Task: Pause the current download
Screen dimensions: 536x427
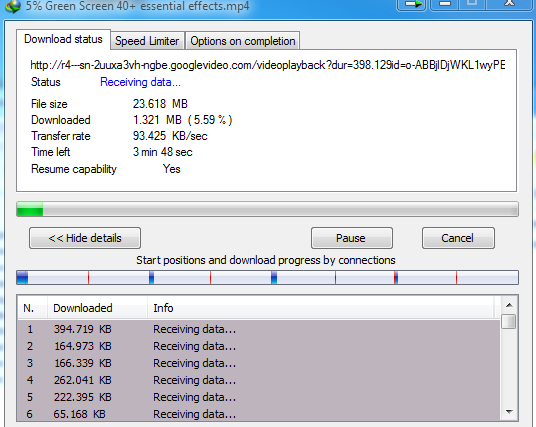Action: (x=351, y=238)
